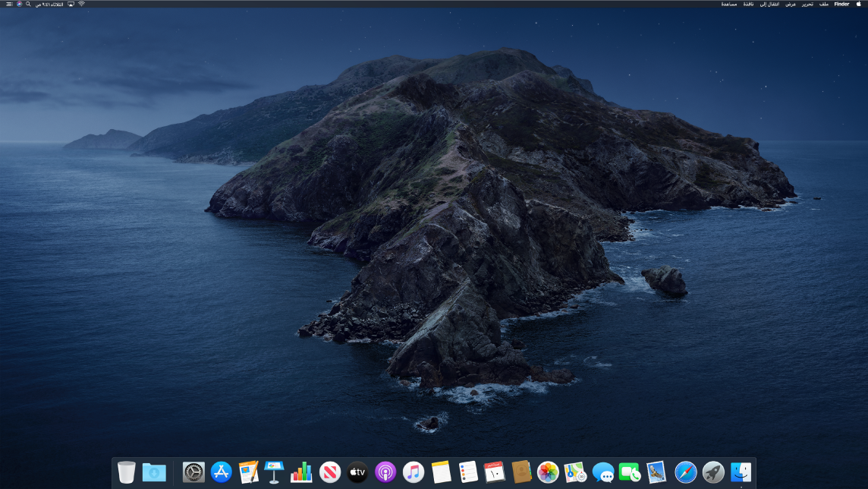
Task: Open the Trash in the Dock
Action: point(127,472)
